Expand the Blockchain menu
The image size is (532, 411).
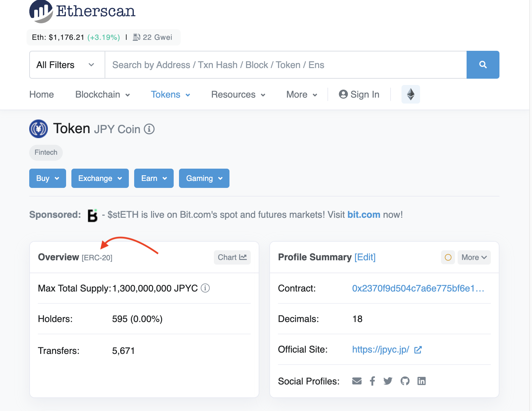coord(103,95)
